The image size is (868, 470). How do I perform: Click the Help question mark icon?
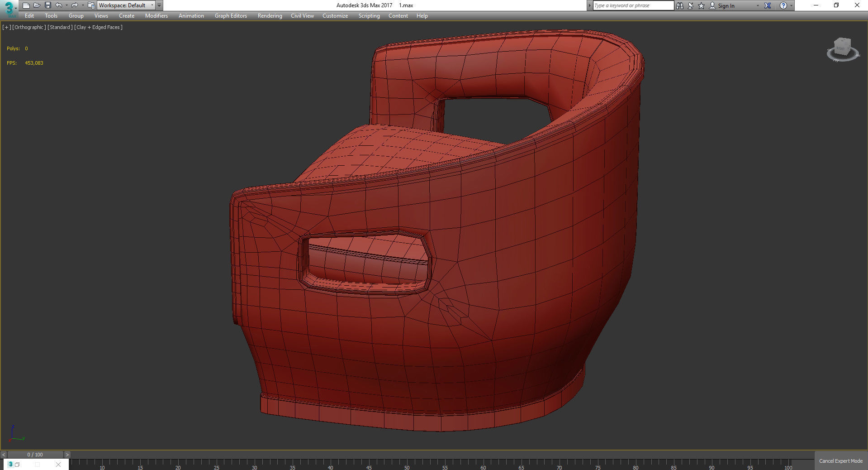[783, 5]
